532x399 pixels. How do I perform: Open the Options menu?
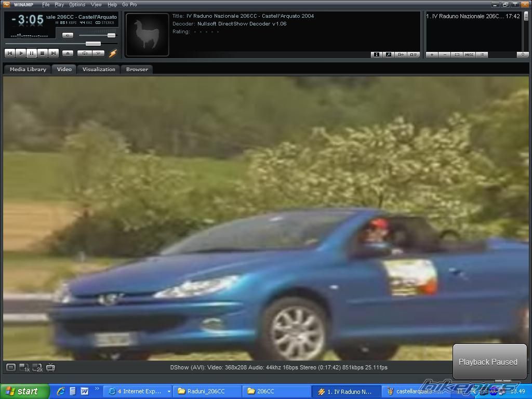pos(77,5)
